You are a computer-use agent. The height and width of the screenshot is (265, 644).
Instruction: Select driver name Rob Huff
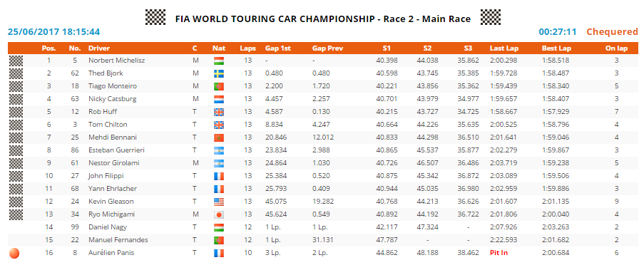102,112
